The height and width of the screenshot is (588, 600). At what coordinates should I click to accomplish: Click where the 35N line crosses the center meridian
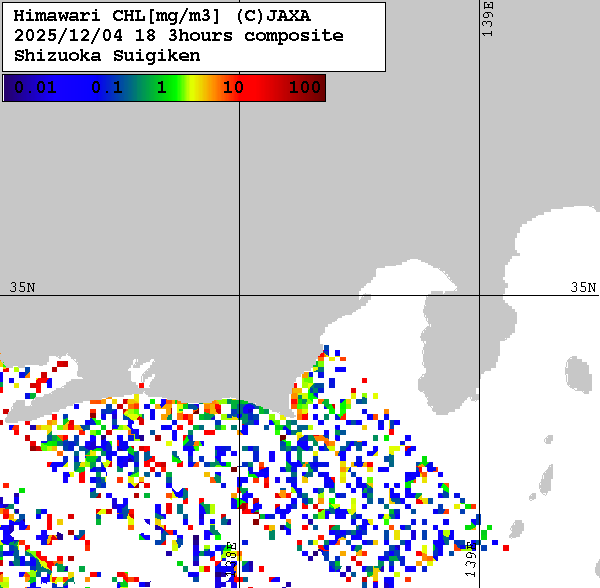point(239,296)
